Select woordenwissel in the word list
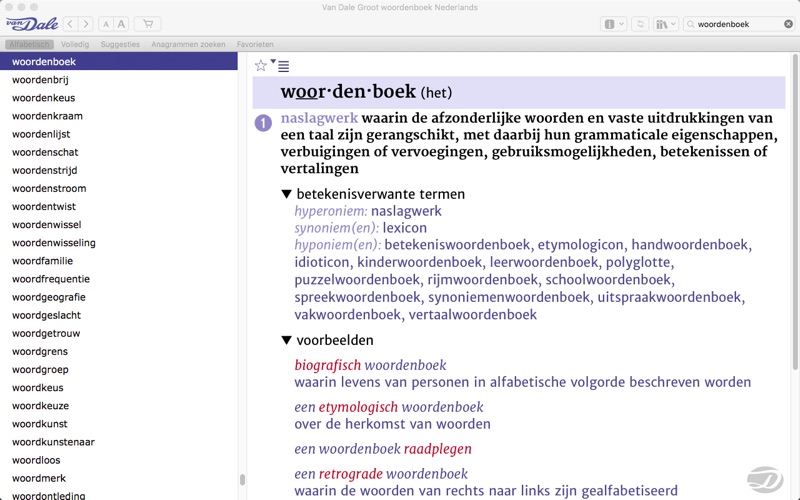800x500 pixels. (118, 224)
